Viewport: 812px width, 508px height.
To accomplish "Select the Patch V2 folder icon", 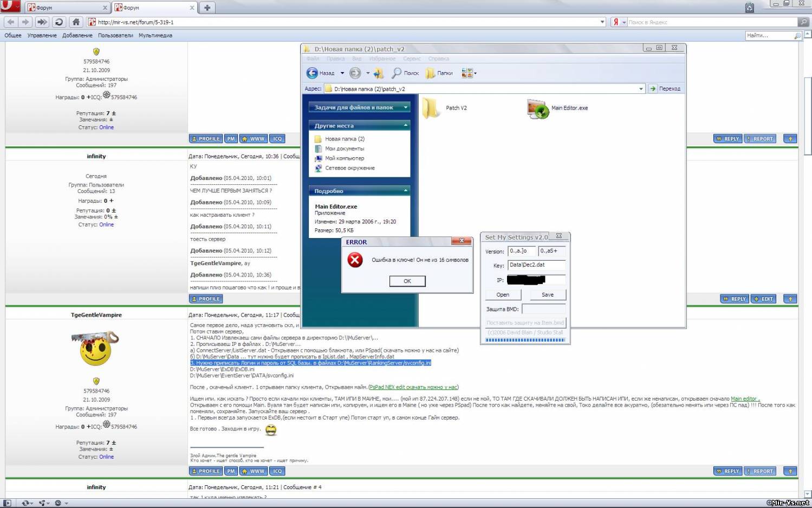I will click(x=431, y=108).
